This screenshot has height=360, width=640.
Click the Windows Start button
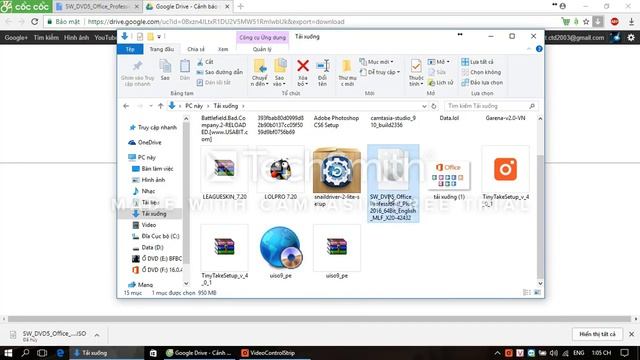click(x=8, y=353)
